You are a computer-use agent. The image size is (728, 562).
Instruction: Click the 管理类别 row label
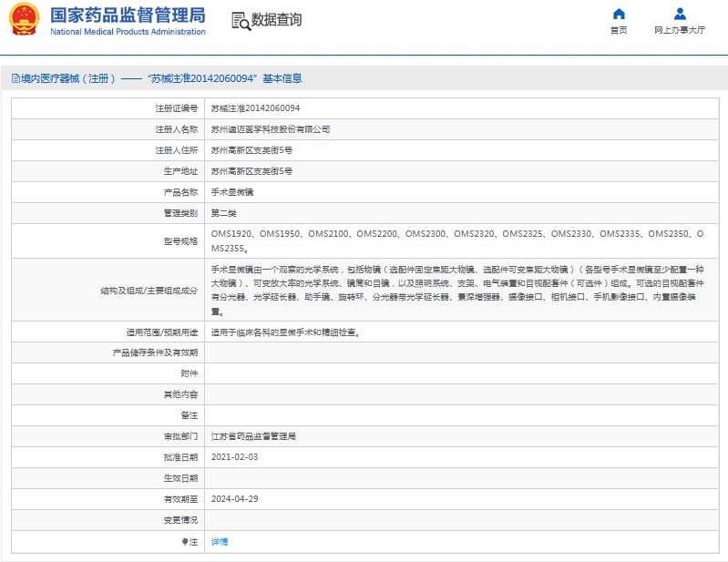[x=180, y=213]
